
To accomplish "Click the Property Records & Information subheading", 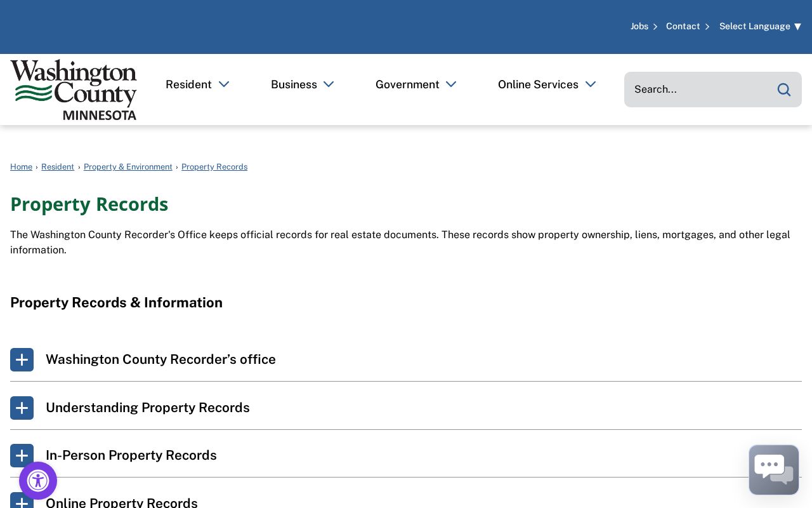I will click(116, 302).
